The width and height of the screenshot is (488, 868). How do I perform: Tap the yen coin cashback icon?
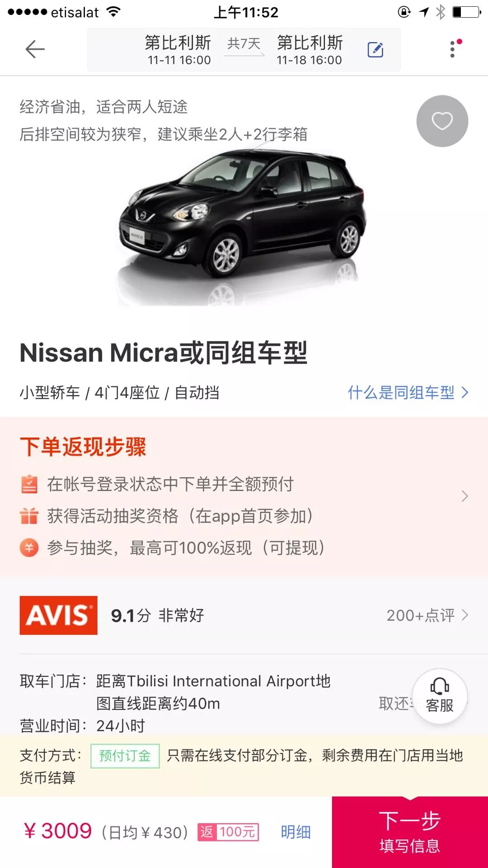point(29,548)
